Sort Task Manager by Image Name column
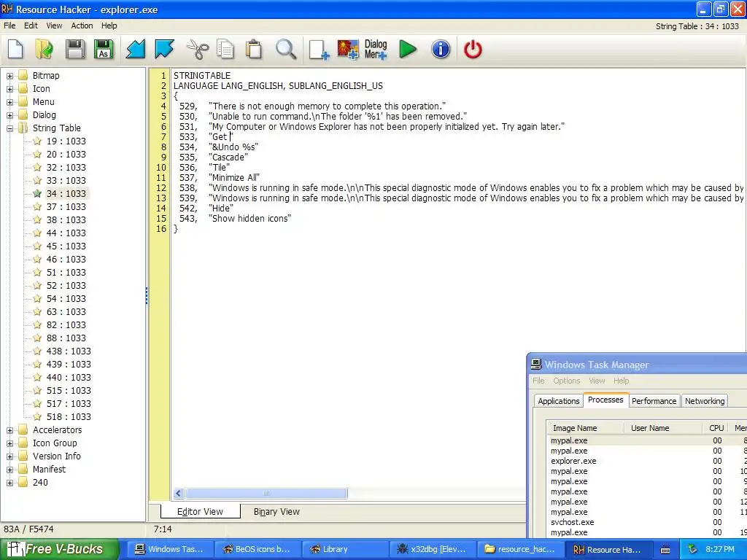Screen dimensions: 747x560 pos(585,428)
